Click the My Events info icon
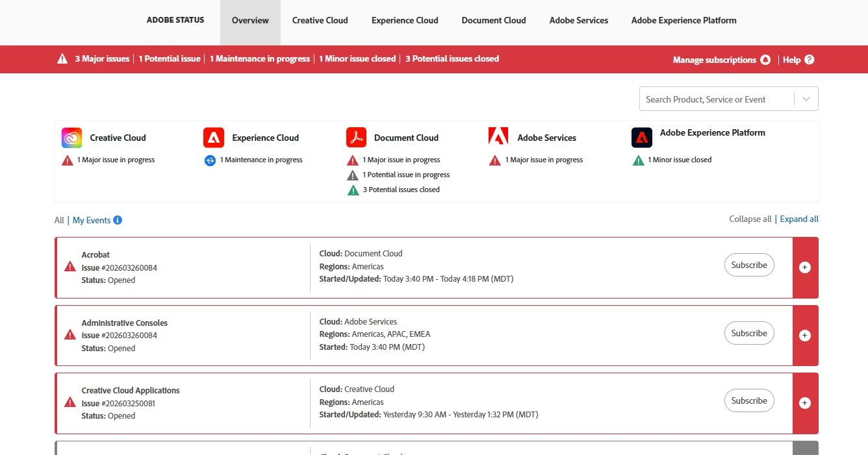Image resolution: width=868 pixels, height=455 pixels. coord(118,220)
